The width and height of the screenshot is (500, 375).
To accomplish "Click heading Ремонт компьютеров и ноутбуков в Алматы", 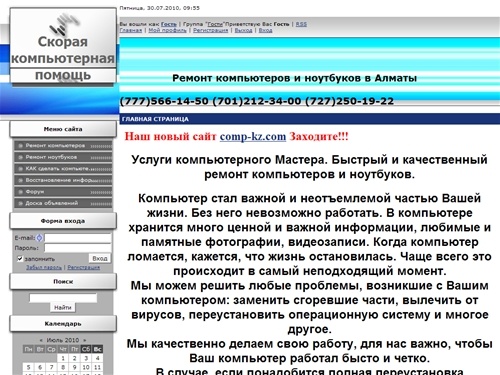I will [295, 78].
